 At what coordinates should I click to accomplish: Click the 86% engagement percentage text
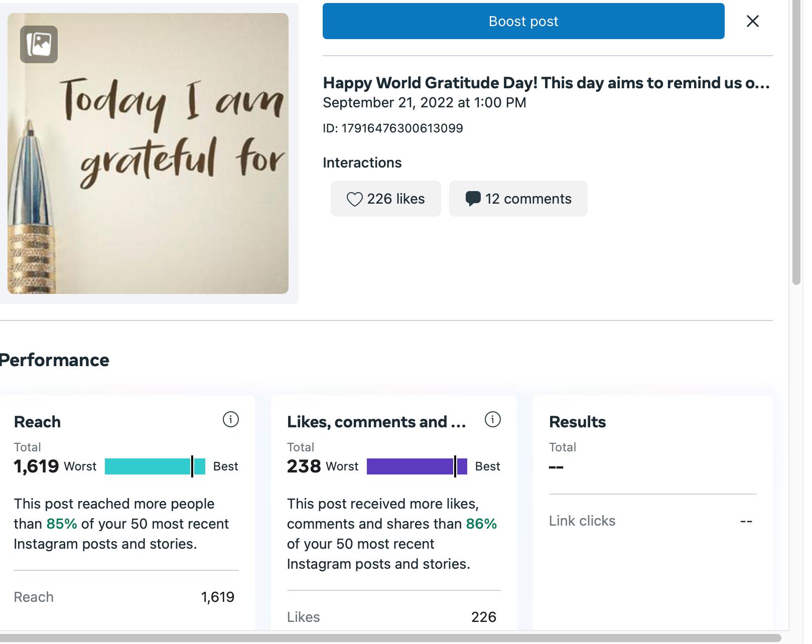pyautogui.click(x=481, y=524)
